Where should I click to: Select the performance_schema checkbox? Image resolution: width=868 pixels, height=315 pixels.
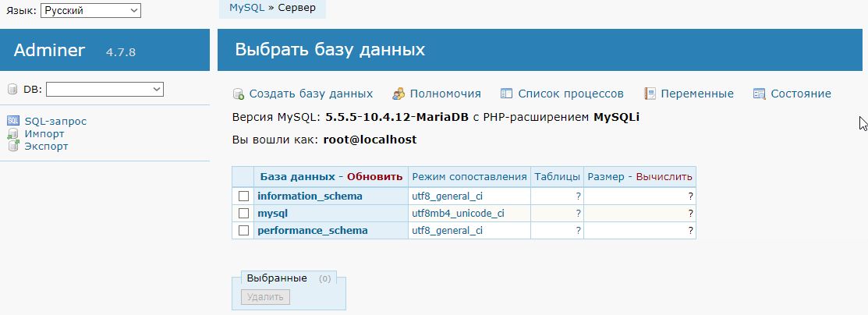(x=243, y=231)
